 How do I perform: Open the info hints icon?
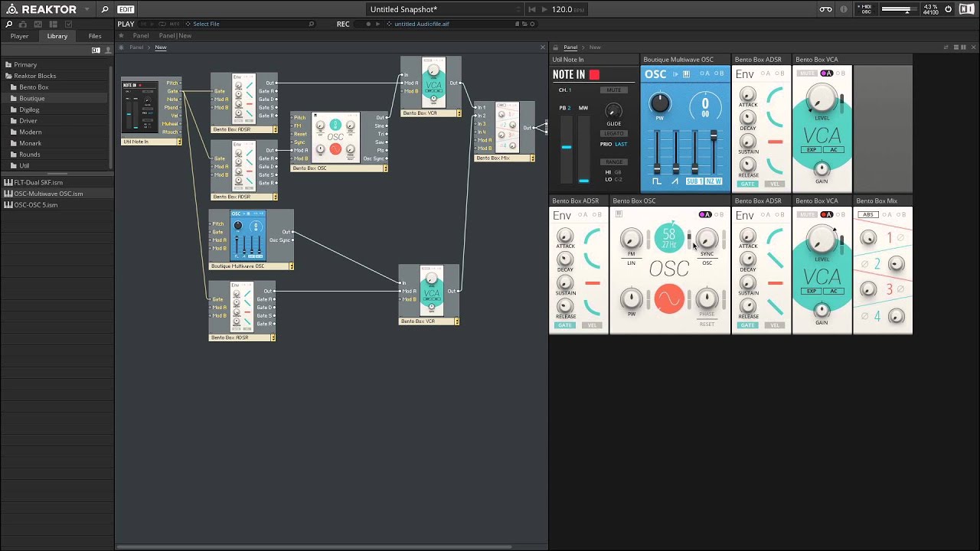[x=844, y=9]
